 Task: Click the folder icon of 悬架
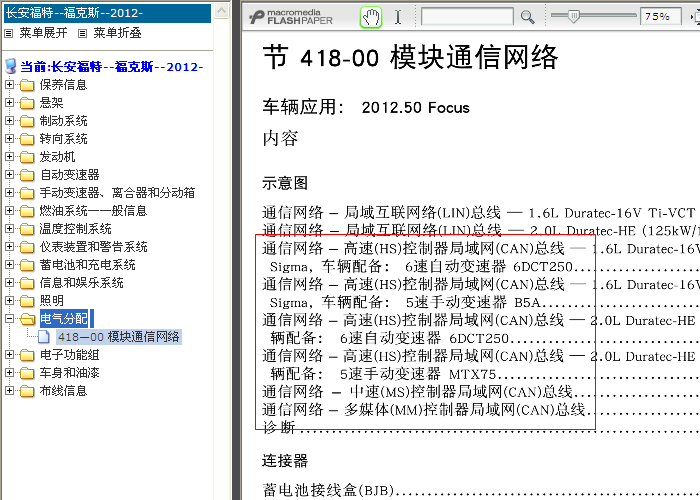coord(27,103)
